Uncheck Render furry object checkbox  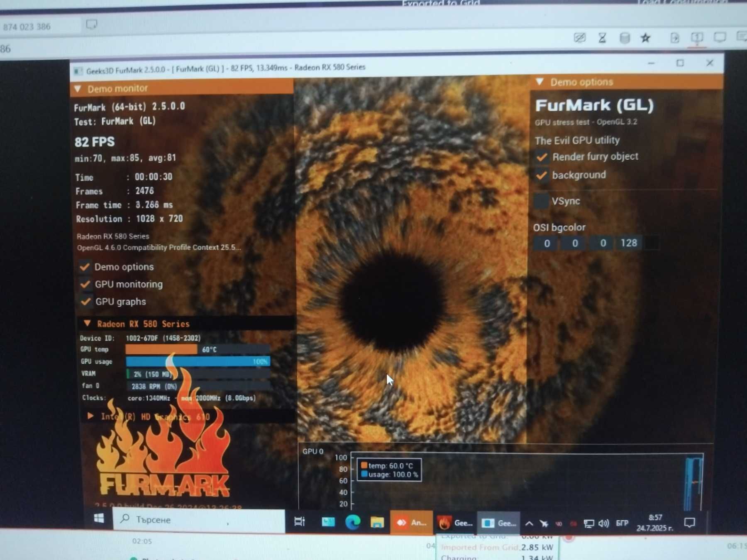pos(542,157)
